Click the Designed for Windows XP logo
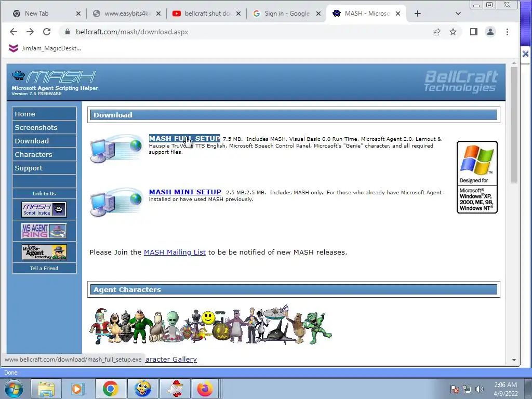The width and height of the screenshot is (532, 399). 477,177
